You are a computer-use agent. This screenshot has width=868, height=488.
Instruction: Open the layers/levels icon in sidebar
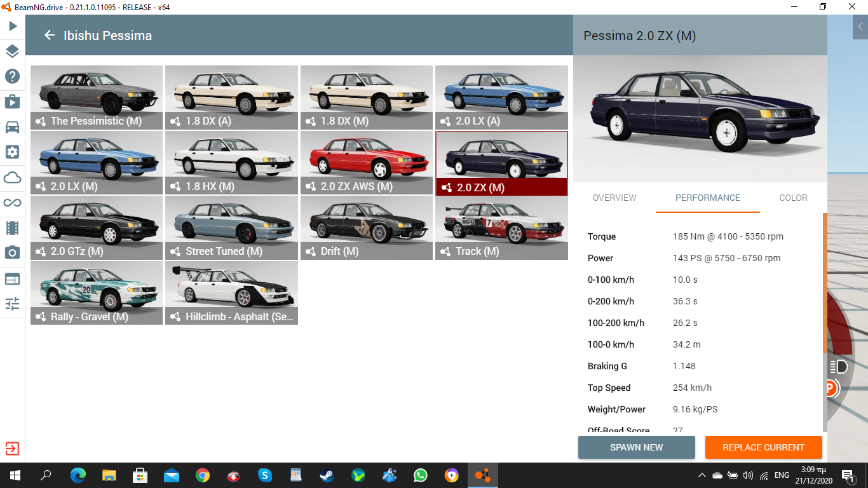[13, 51]
